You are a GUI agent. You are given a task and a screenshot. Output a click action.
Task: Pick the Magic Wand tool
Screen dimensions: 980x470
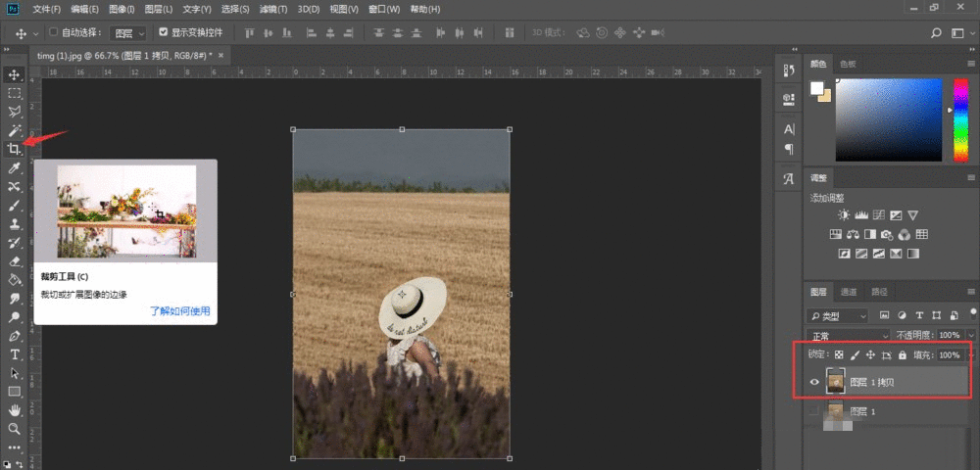(x=15, y=130)
